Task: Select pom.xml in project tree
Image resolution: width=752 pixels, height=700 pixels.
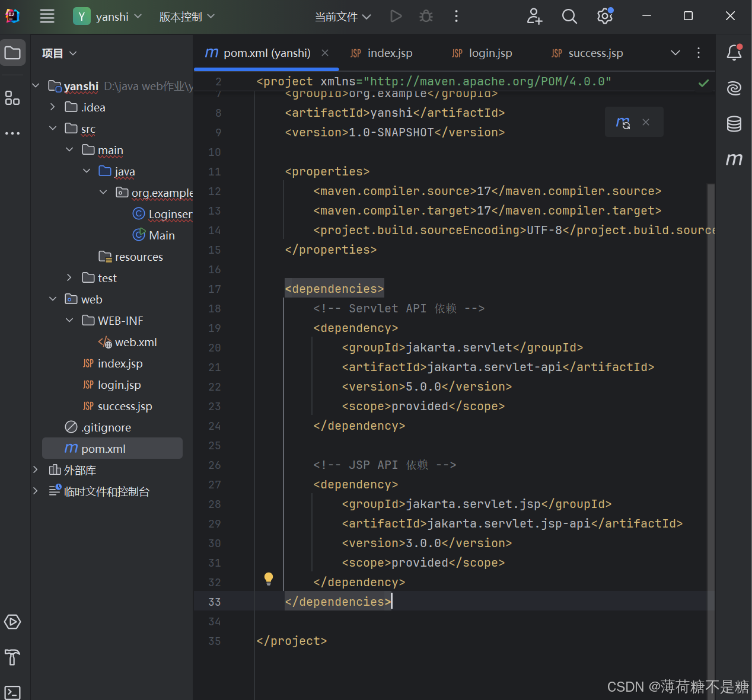Action: tap(112, 448)
